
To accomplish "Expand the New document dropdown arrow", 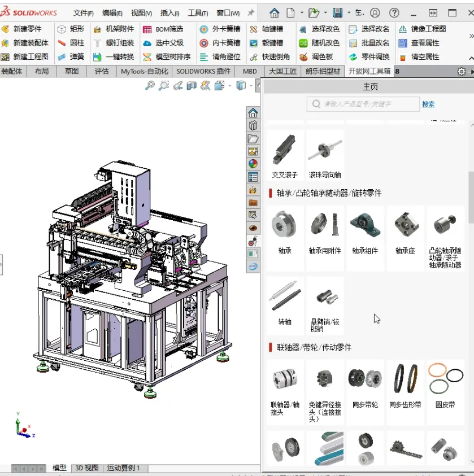I will 302,13.
